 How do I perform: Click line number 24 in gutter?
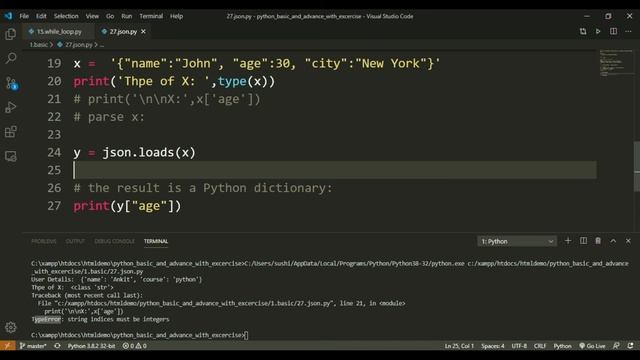tap(54, 152)
